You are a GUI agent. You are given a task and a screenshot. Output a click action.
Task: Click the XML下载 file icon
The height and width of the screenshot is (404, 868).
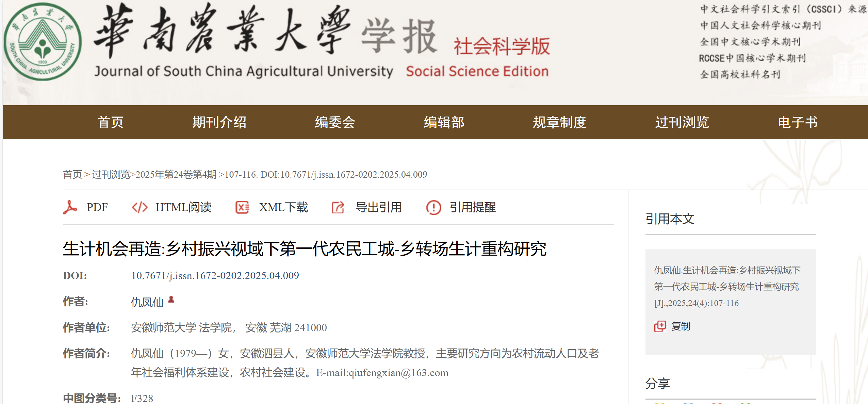click(x=242, y=207)
